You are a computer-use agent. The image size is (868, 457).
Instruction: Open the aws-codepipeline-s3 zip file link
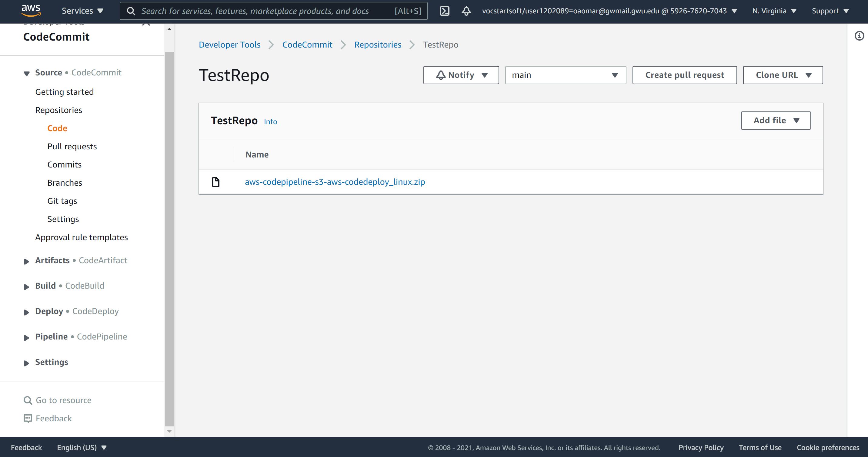click(335, 181)
